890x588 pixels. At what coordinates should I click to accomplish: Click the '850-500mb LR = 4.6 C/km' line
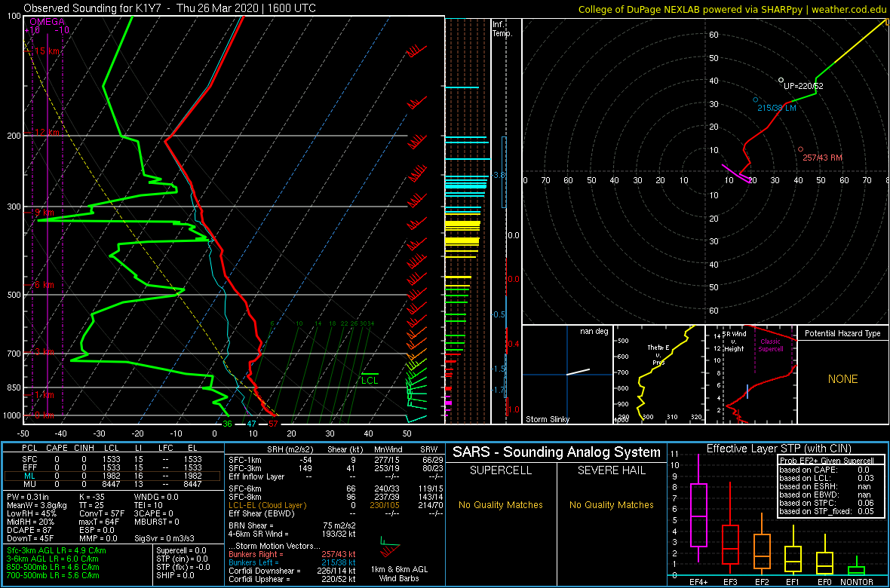click(53, 566)
